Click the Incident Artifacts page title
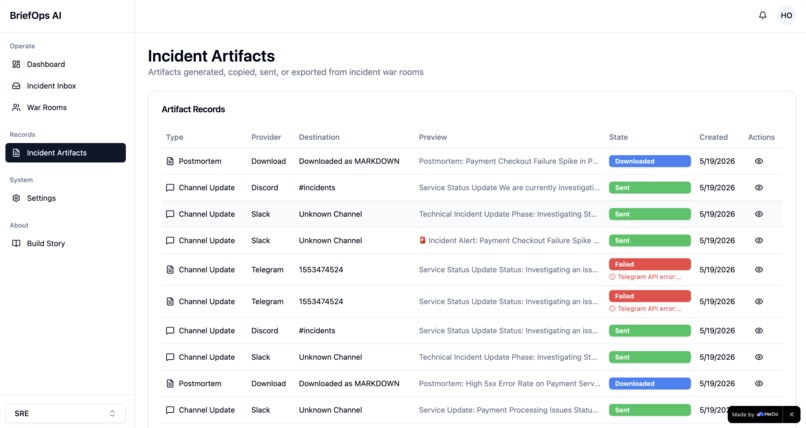806x428 pixels. [211, 55]
